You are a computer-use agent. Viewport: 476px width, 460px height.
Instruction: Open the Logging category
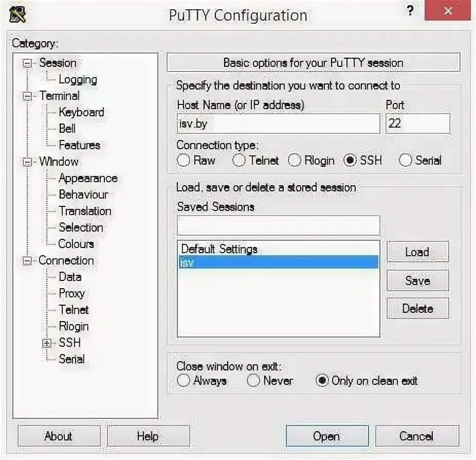tap(78, 80)
